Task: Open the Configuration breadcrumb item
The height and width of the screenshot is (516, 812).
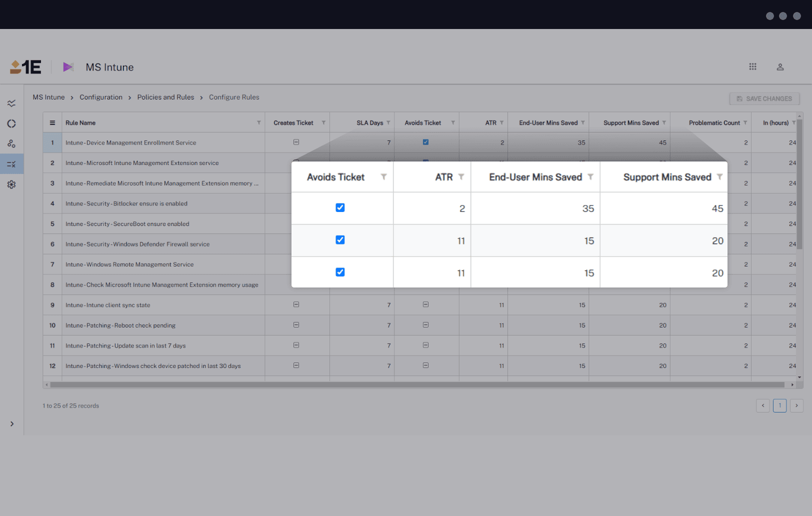Action: [101, 97]
